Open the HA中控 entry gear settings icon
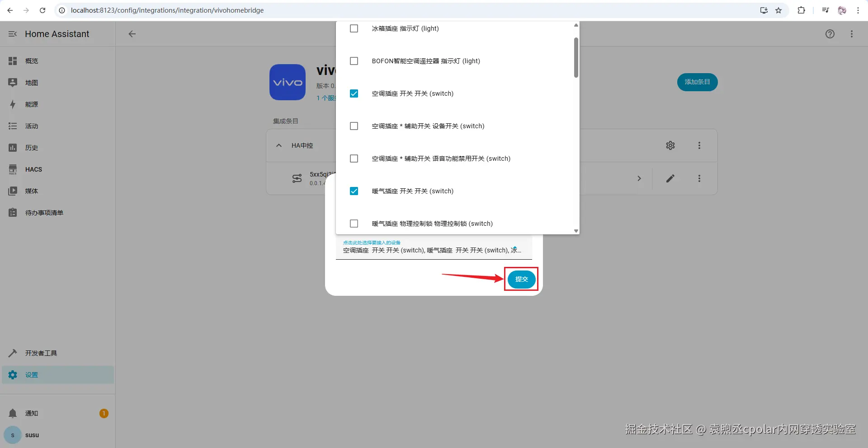This screenshot has height=448, width=868. [x=670, y=145]
